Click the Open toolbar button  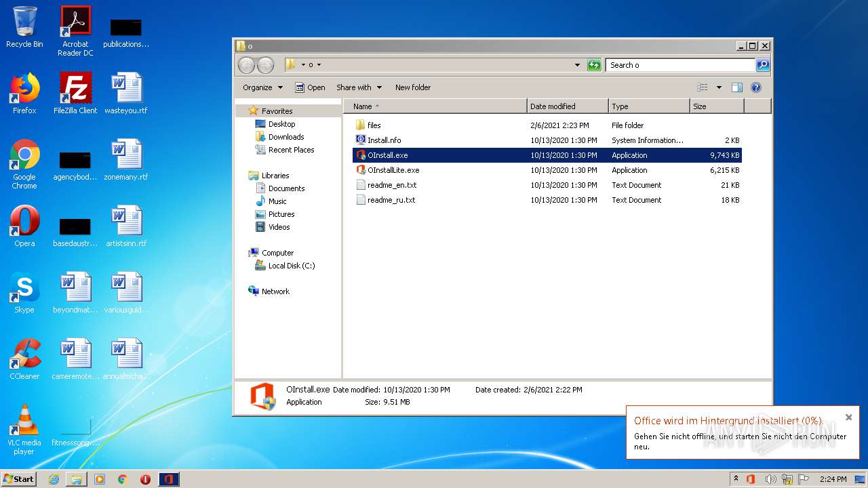[x=310, y=87]
